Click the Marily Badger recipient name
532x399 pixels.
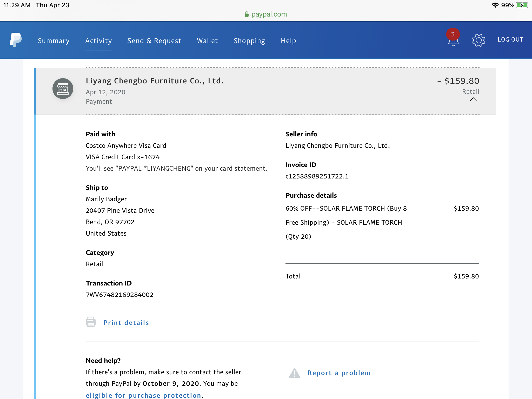pos(106,199)
